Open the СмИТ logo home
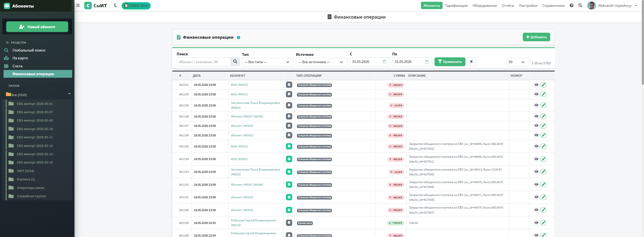644x237 pixels. point(96,6)
